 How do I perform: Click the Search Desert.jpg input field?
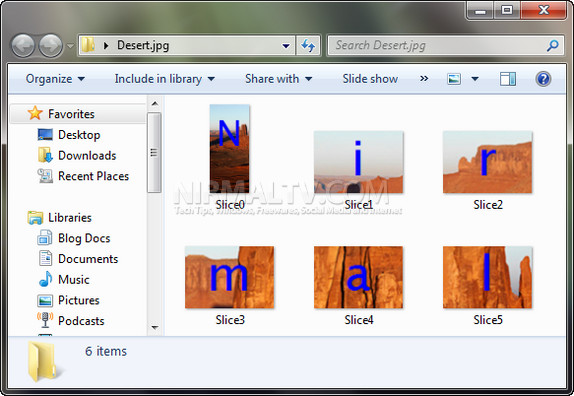tap(439, 45)
